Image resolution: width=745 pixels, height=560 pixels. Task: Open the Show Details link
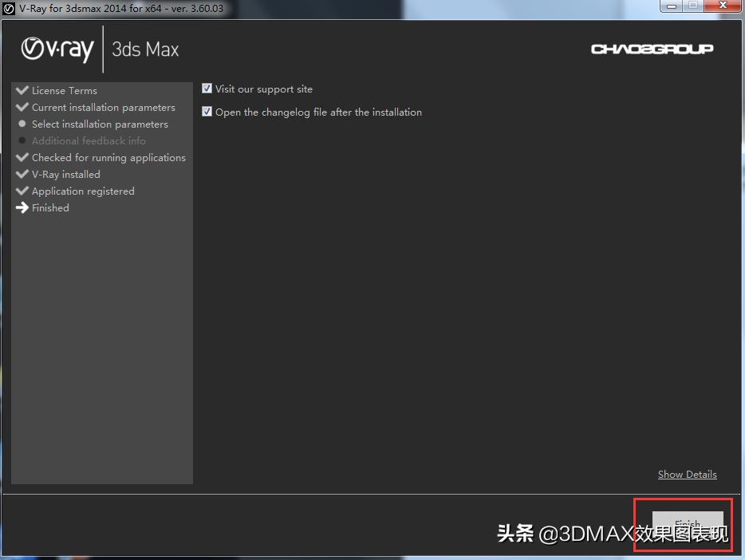(x=687, y=474)
